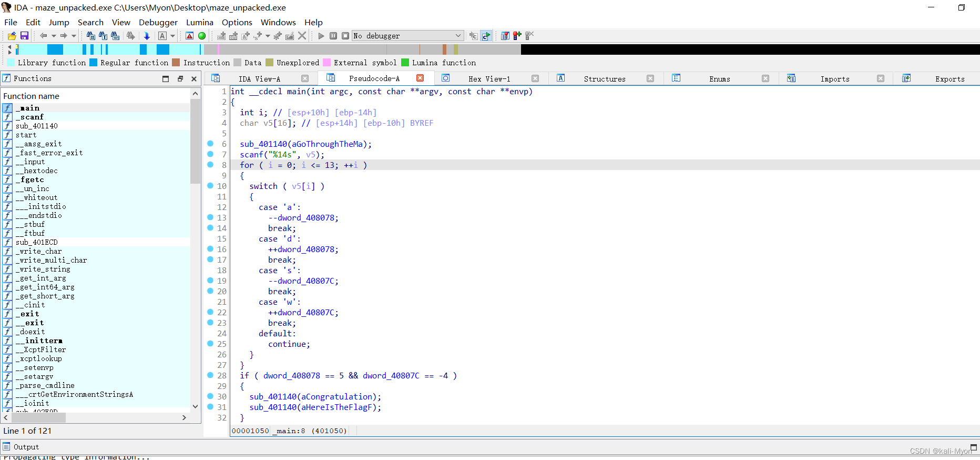
Task: Open a file with the folder icon
Action: click(12, 36)
